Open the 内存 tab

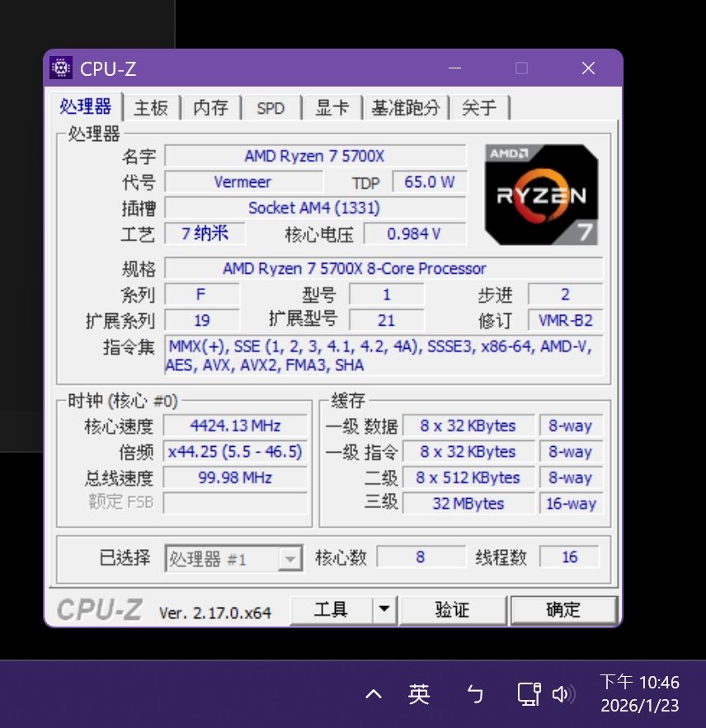(x=210, y=108)
